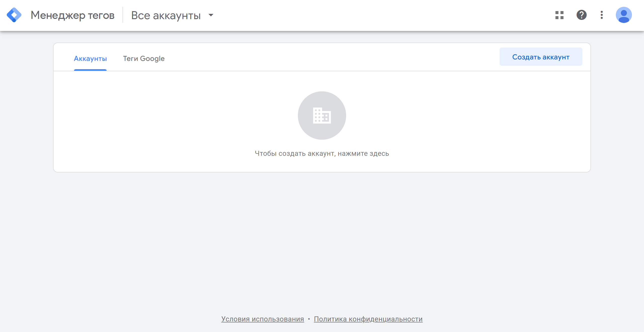Viewport: 644px width, 332px height.
Task: Click empty tab bar space right of Теги Google
Action: (327, 58)
